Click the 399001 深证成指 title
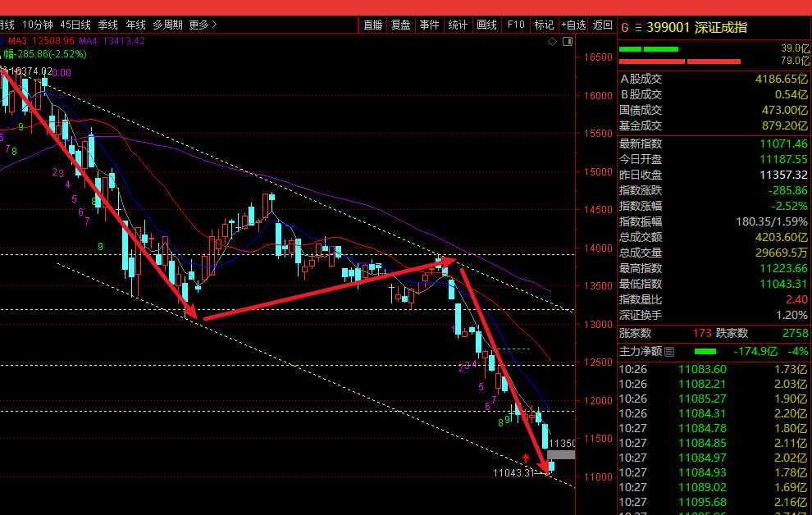 pyautogui.click(x=696, y=28)
